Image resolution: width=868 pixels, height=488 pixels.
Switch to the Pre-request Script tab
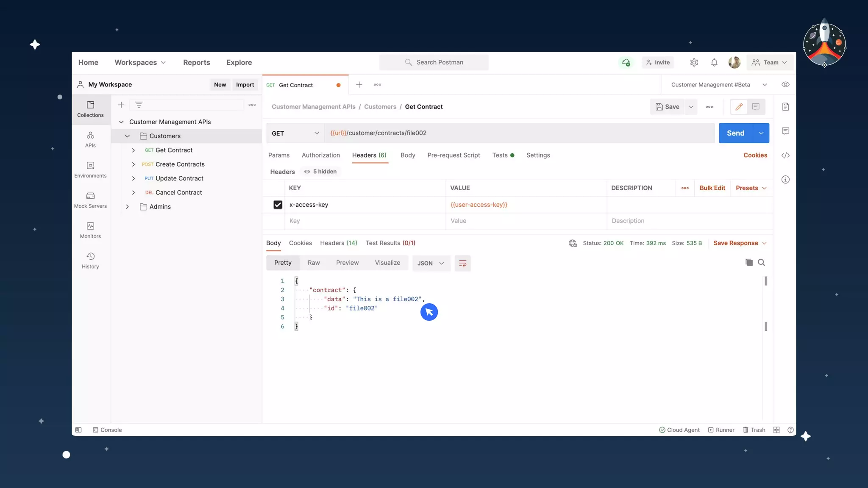453,155
